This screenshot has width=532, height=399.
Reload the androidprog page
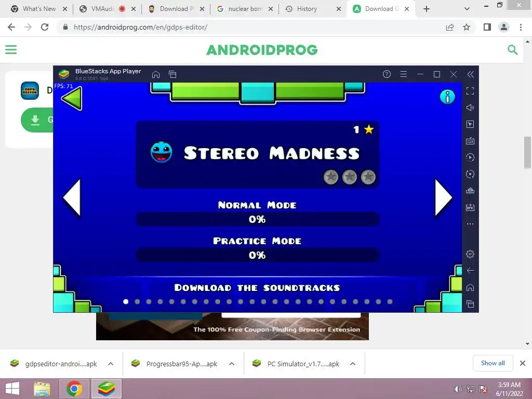click(45, 27)
